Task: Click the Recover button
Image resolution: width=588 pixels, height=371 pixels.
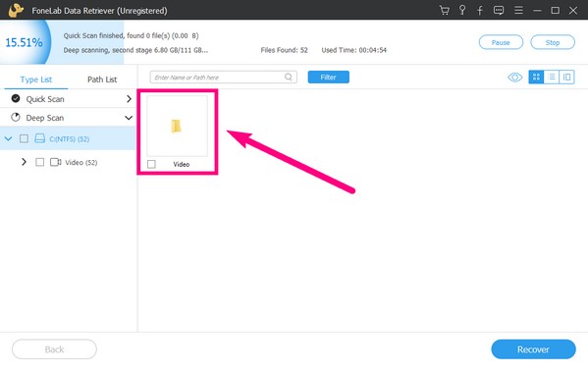Action: point(533,349)
